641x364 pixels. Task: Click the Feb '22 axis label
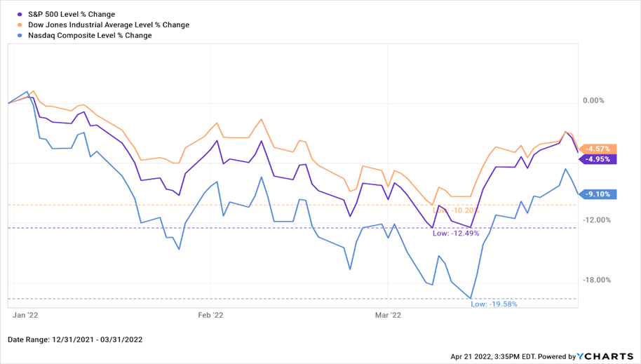pos(211,316)
